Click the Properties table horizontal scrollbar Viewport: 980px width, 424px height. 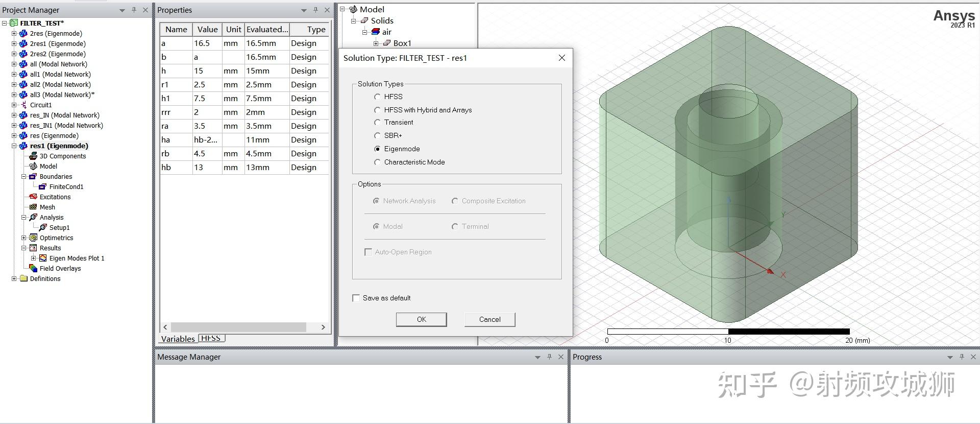click(238, 327)
